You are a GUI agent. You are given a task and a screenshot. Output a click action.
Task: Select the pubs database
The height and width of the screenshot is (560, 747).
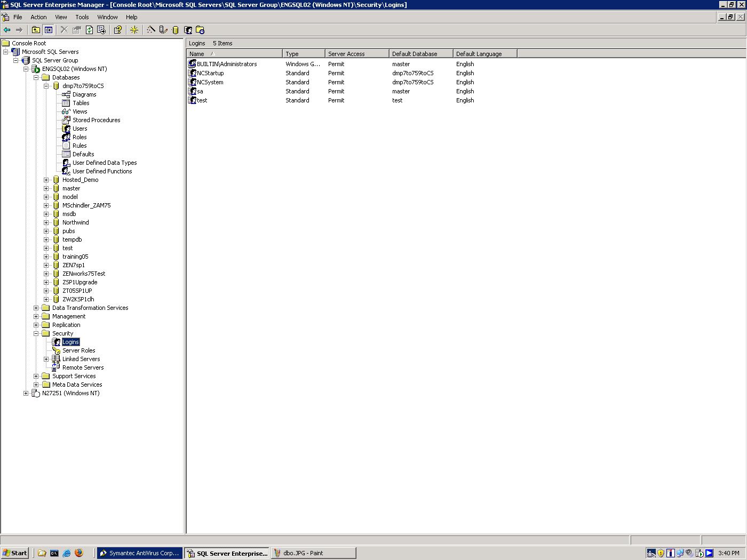(68, 231)
